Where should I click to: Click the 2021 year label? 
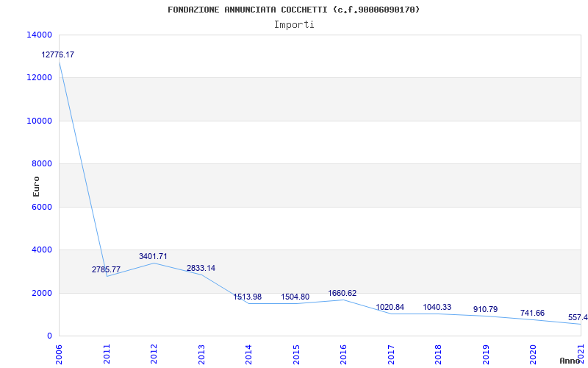click(x=581, y=353)
